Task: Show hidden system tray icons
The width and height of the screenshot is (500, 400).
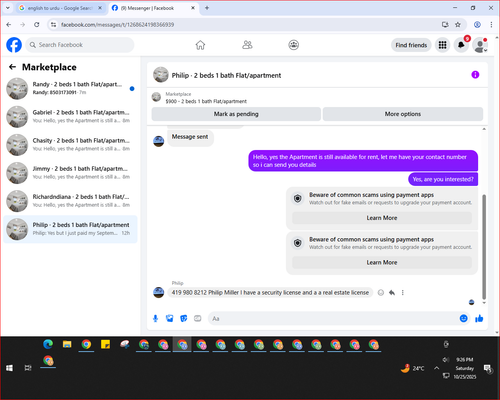Action: pyautogui.click(x=436, y=368)
